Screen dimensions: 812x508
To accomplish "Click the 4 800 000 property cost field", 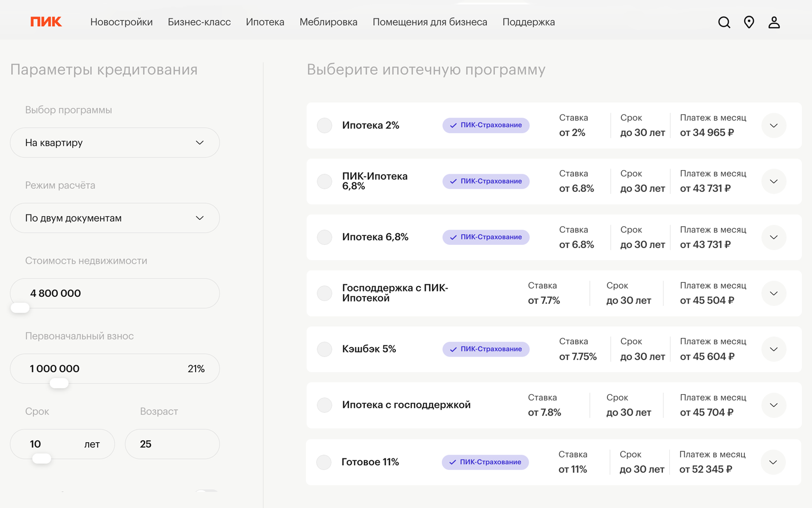I will [x=115, y=294].
